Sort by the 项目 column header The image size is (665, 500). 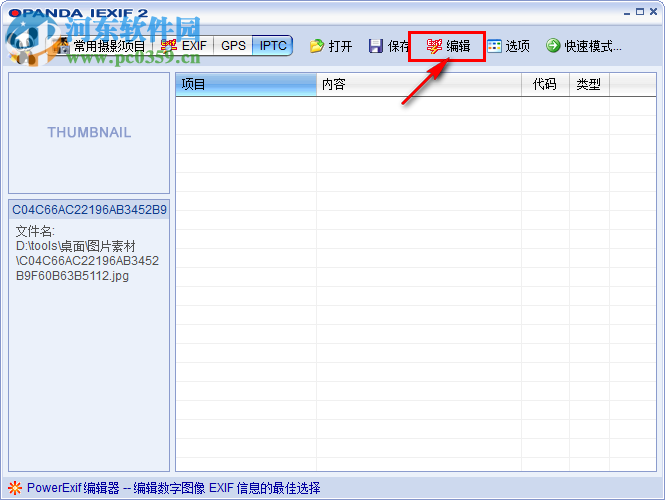point(246,84)
